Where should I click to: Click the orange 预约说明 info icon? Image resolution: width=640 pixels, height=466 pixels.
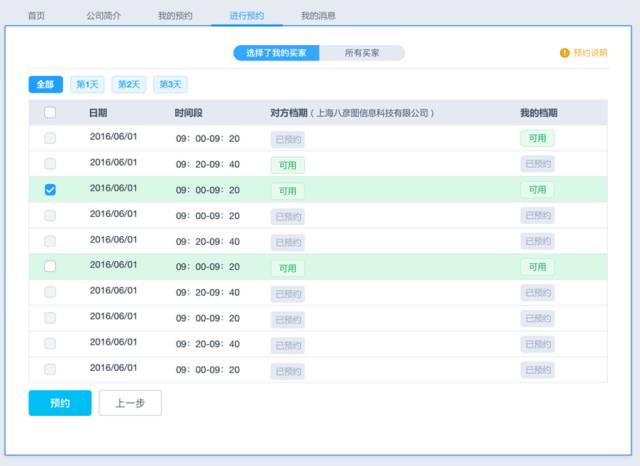click(564, 53)
